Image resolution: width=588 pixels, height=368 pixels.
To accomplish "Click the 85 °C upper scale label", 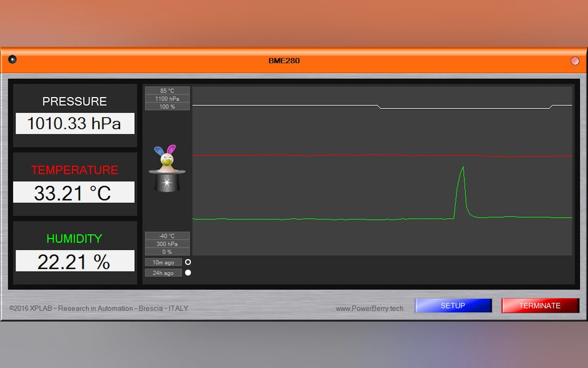I will 167,91.
